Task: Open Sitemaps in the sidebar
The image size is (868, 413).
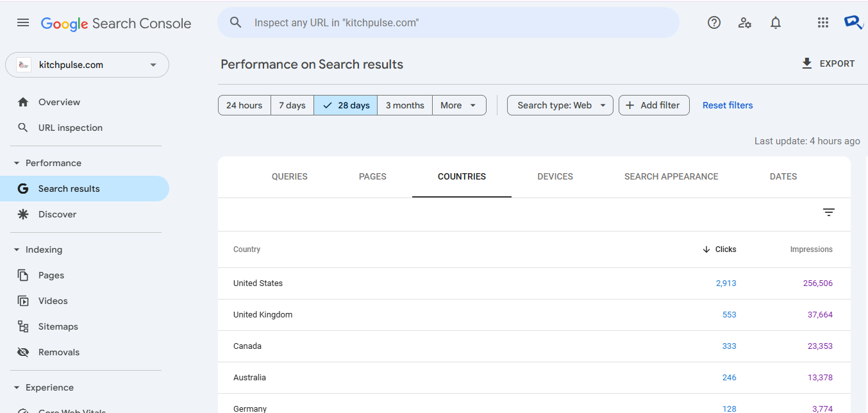Action: coord(85,326)
